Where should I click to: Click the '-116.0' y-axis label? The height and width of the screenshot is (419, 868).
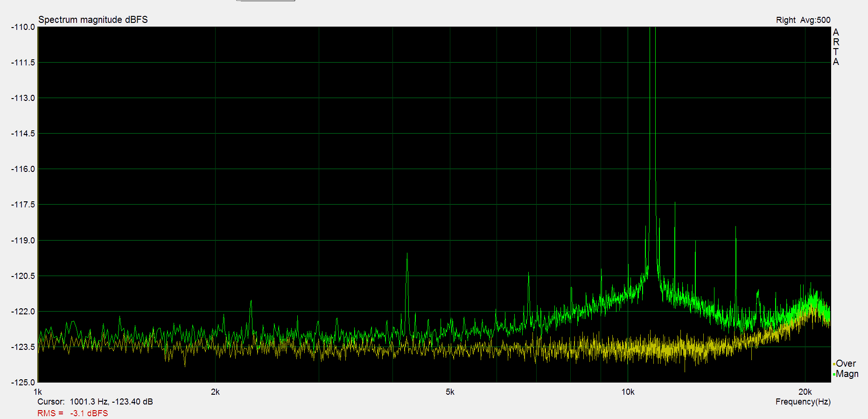(23, 169)
